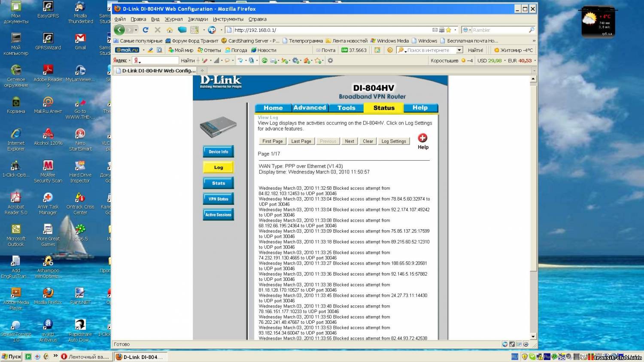The image size is (644, 362).
Task: Open the Файл menu
Action: point(120,19)
